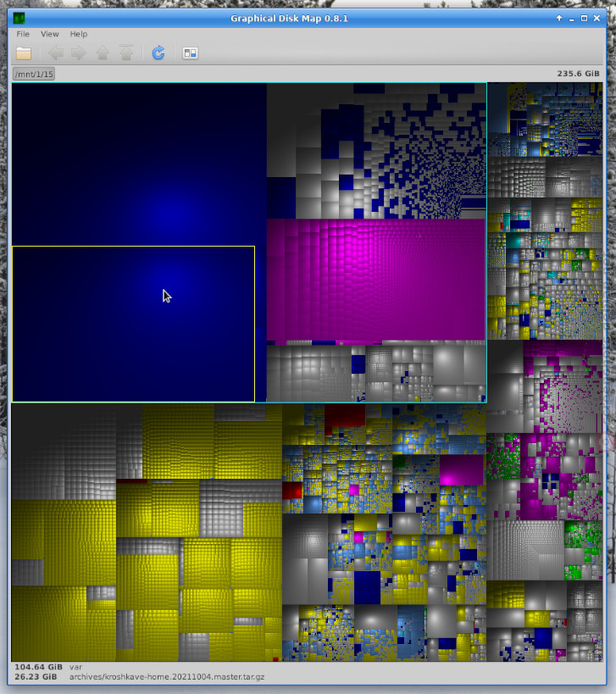Click the 235.6 GiB total size text
This screenshot has height=694, width=616.
[x=578, y=74]
